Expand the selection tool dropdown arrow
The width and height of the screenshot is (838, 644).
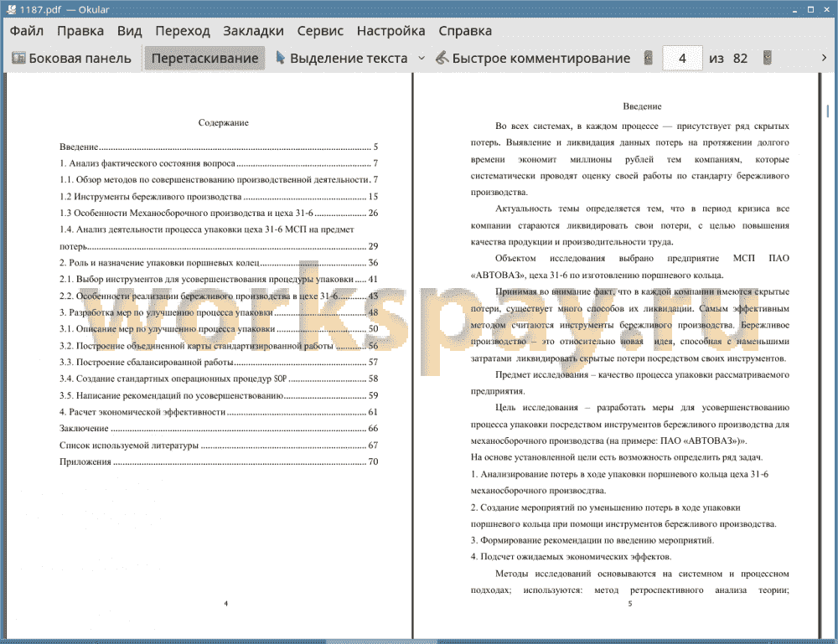[422, 59]
